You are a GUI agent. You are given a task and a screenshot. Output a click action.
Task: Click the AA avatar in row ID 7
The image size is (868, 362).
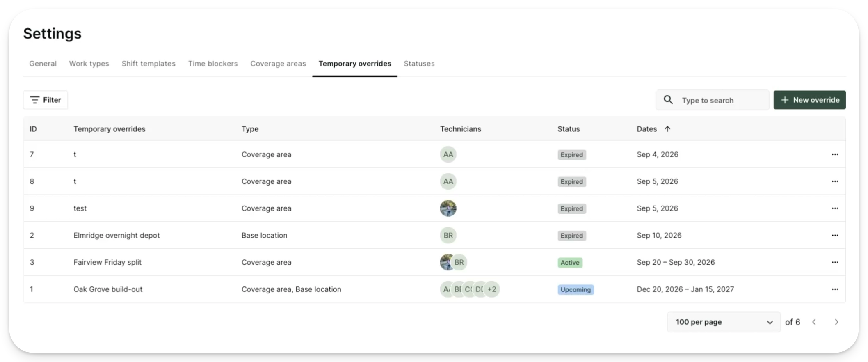(x=448, y=154)
